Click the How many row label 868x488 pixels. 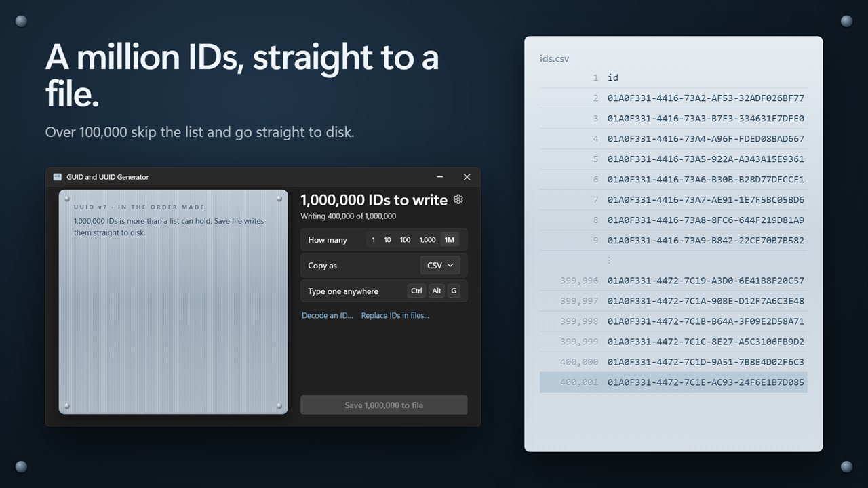pos(328,240)
